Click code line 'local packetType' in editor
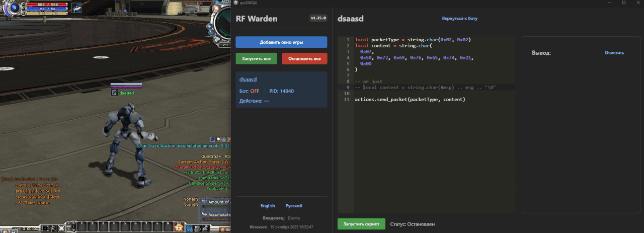 click(413, 39)
